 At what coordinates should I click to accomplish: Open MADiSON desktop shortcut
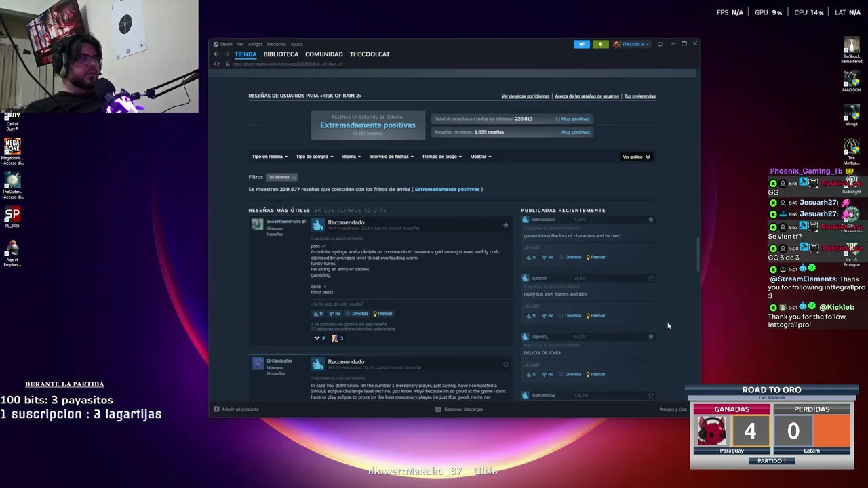(852, 83)
